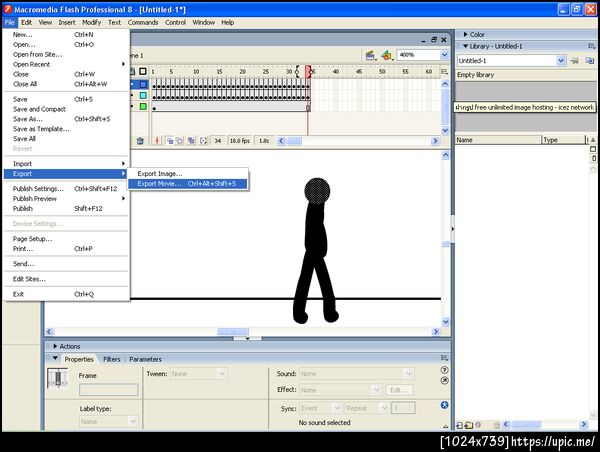Click Properties panel options menu icon

point(444,358)
